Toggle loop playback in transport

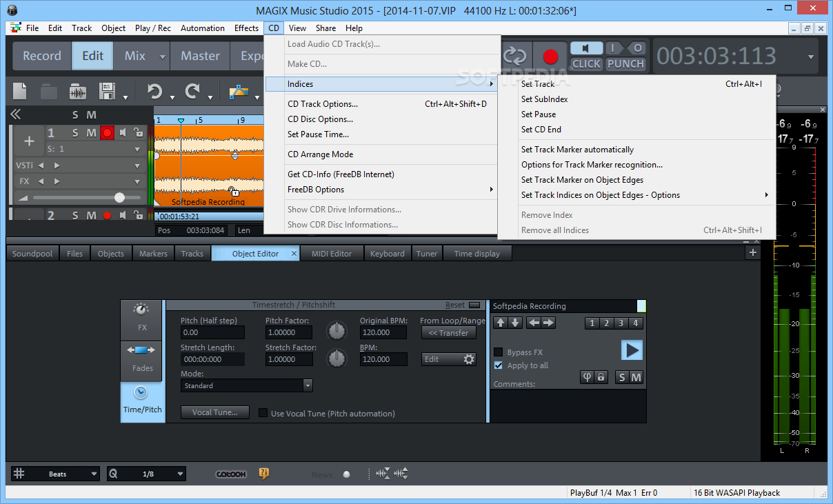click(x=514, y=56)
